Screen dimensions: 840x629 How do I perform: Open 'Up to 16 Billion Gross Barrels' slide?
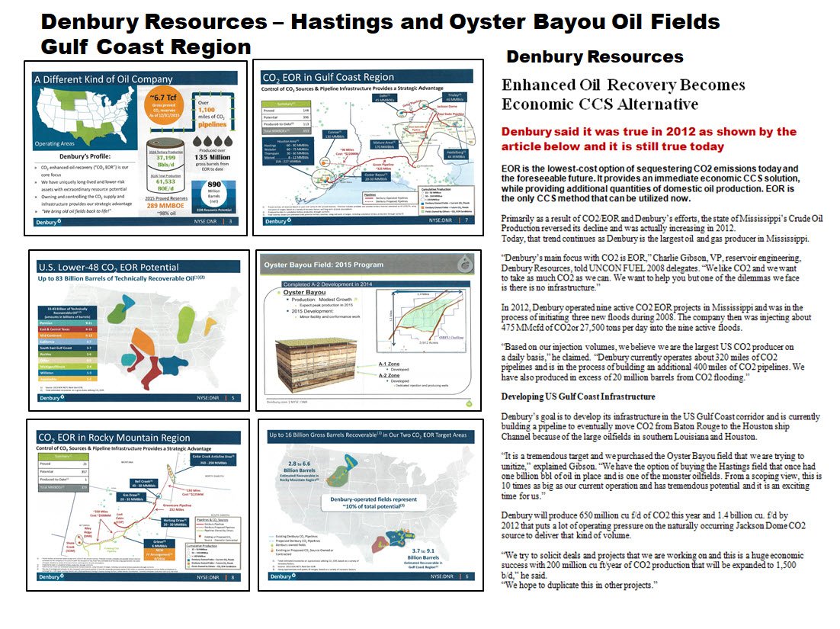pos(370,505)
